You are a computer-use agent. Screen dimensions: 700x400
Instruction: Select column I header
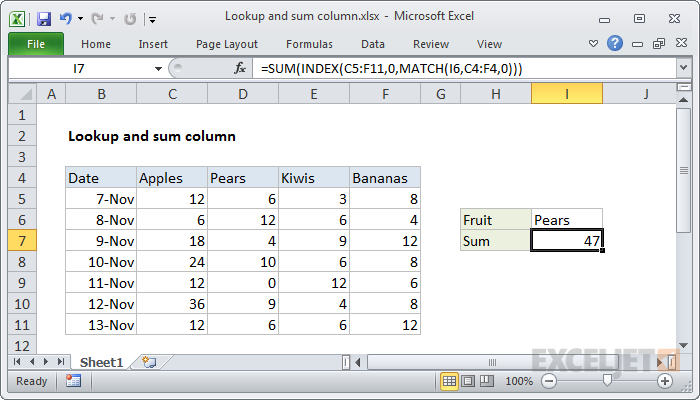point(567,94)
